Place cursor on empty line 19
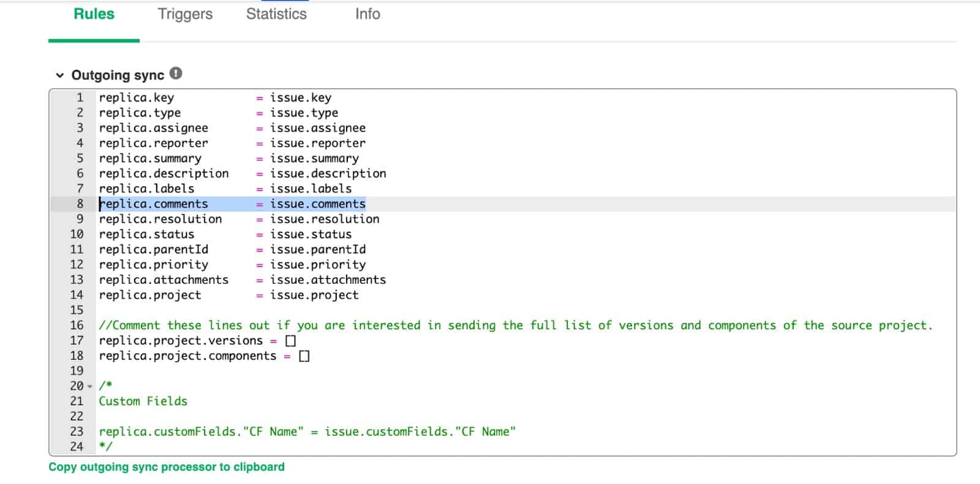Viewport: 980px width, 484px height. click(x=526, y=371)
